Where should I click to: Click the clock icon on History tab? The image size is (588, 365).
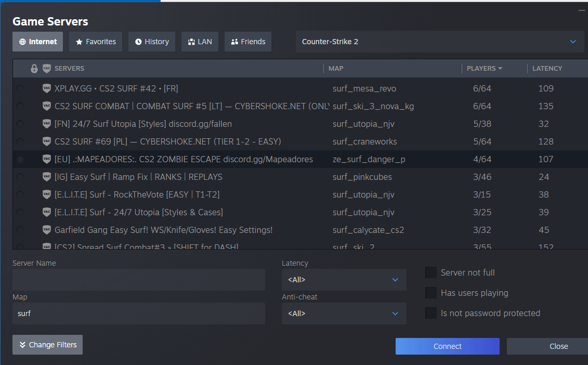138,42
